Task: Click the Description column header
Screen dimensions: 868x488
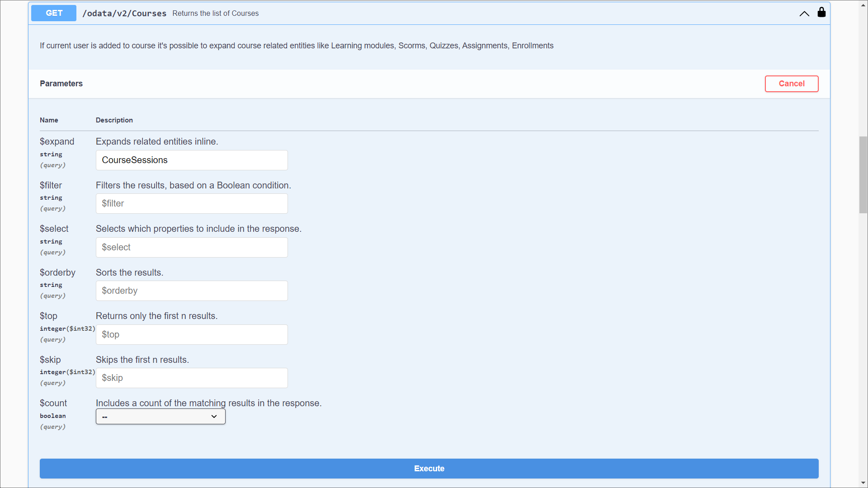Action: click(114, 120)
